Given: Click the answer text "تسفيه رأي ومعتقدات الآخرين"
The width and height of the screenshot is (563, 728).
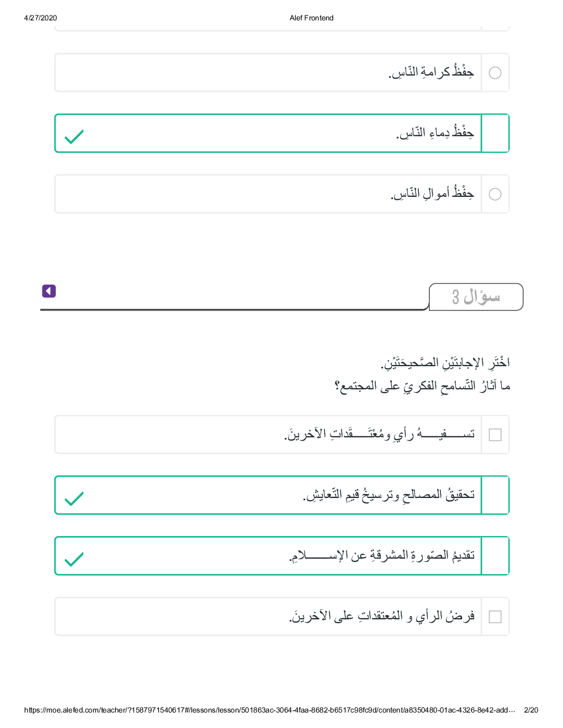Looking at the screenshot, I should click(380, 434).
